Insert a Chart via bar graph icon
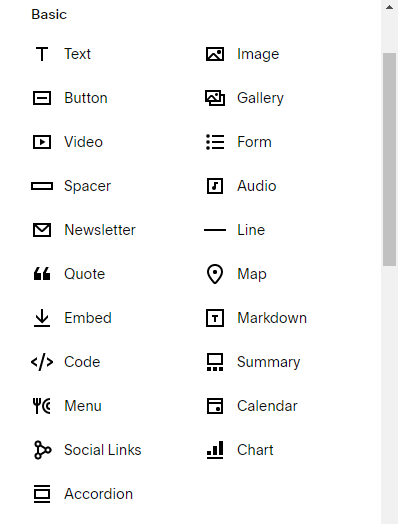 215,450
